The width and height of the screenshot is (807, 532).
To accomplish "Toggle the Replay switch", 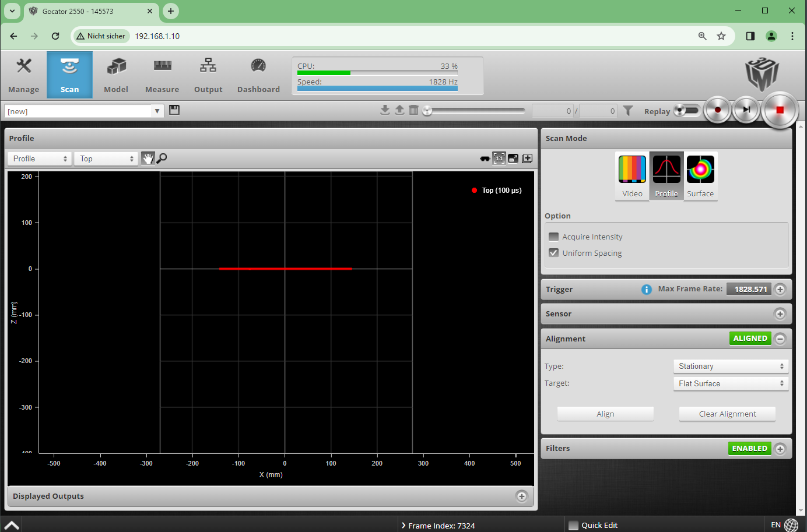I will (x=686, y=110).
